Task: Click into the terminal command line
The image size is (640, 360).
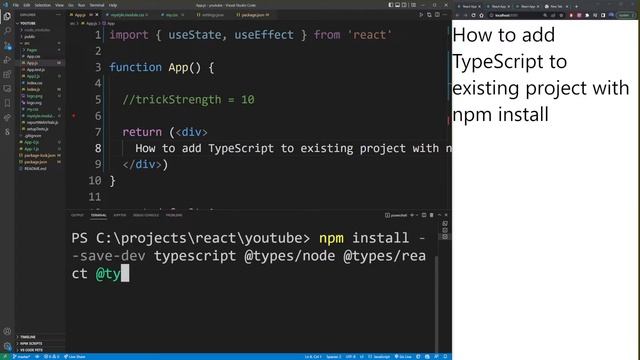Action: [248, 256]
